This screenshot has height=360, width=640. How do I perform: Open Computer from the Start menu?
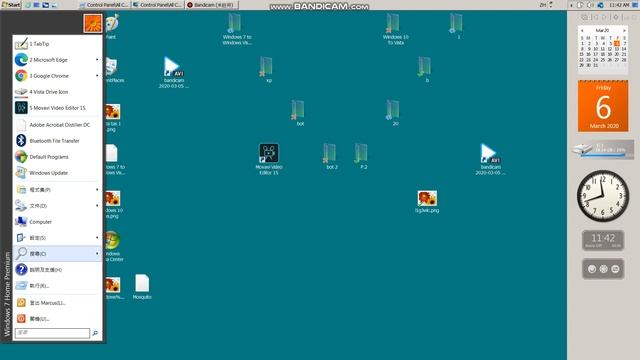tap(57, 222)
